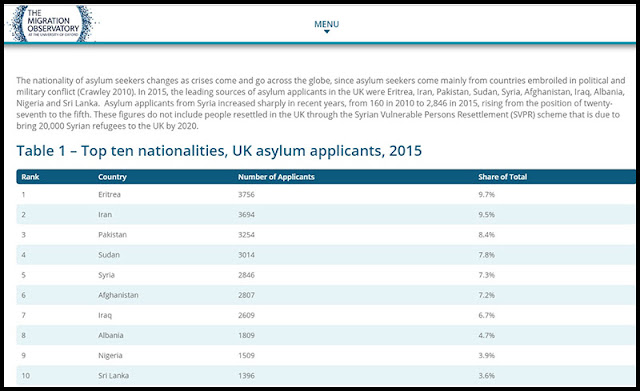Click Pakistan in the table
This screenshot has height=391, width=640.
tap(113, 235)
